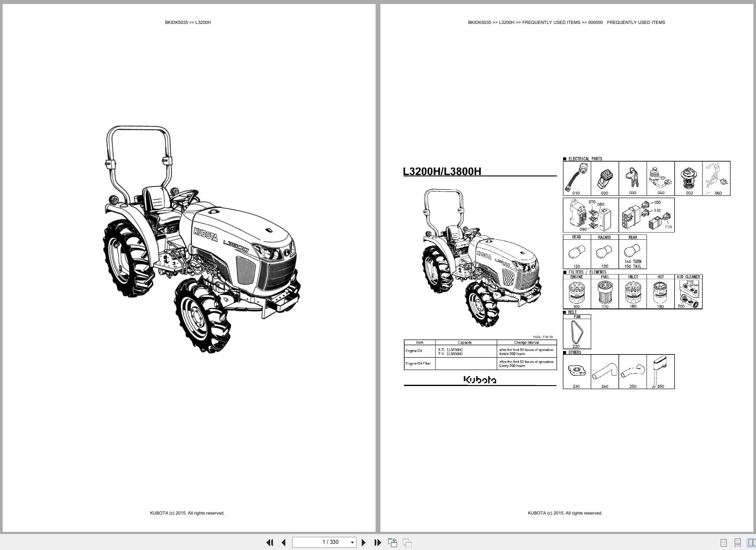Jump to last page button

tap(378, 542)
